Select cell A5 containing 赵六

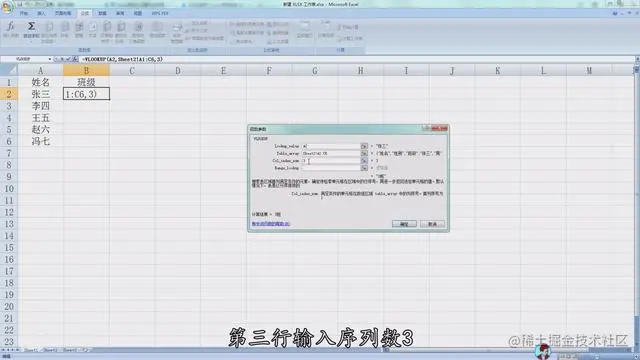click(40, 129)
